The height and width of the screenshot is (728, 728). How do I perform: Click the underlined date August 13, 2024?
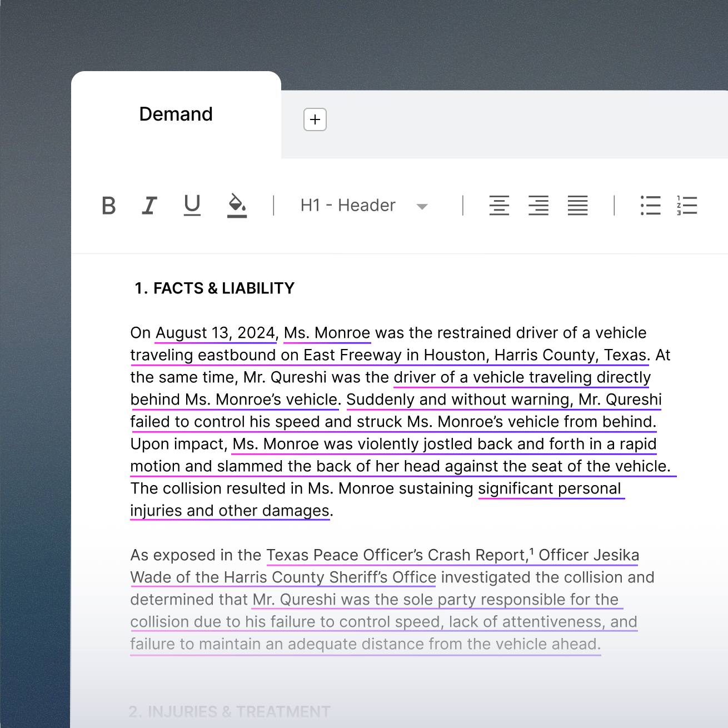click(216, 333)
